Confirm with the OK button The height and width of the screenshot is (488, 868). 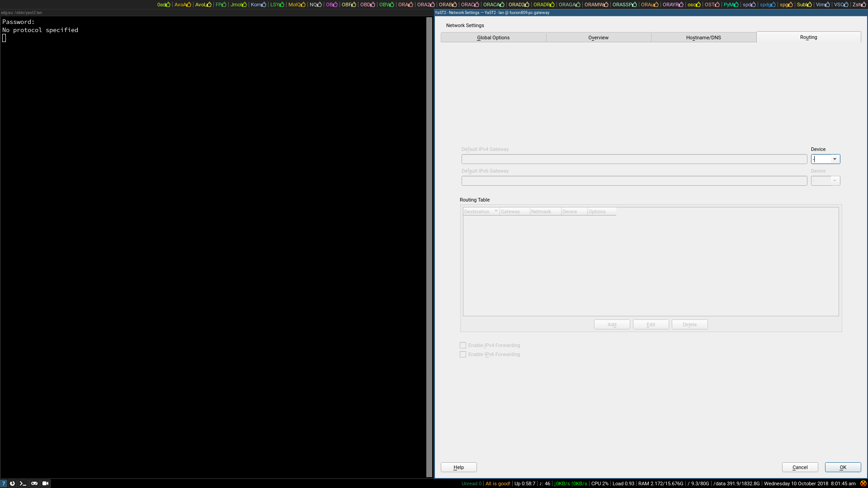(843, 467)
